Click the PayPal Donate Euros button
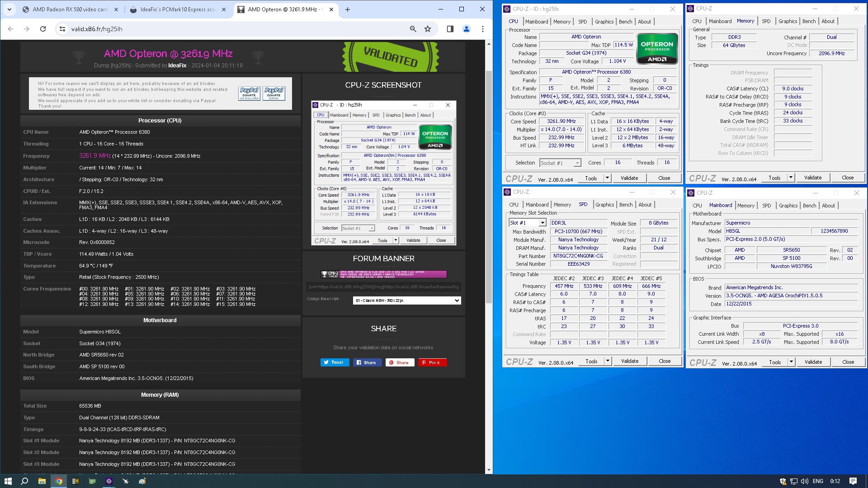868x488 pixels. pos(274,94)
